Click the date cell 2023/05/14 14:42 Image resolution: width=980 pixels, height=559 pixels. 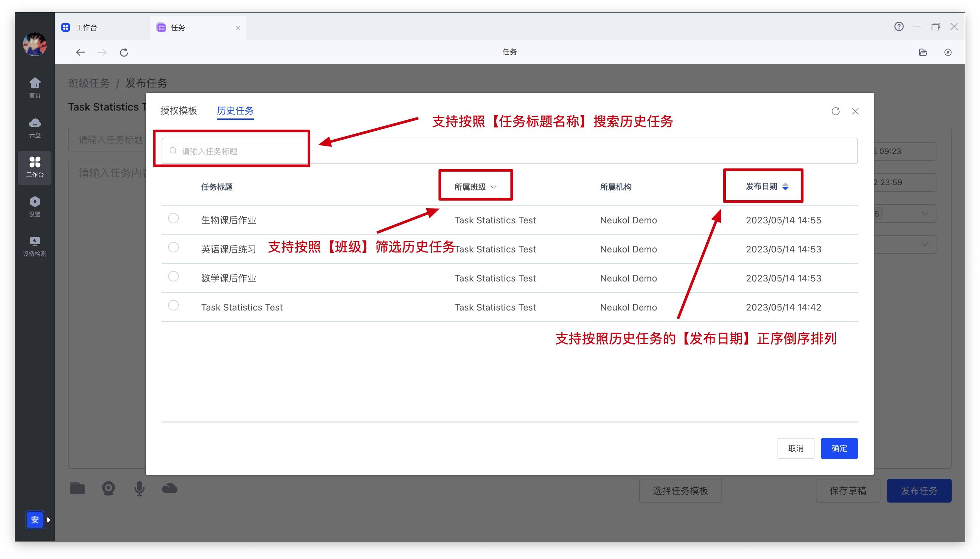click(x=783, y=307)
